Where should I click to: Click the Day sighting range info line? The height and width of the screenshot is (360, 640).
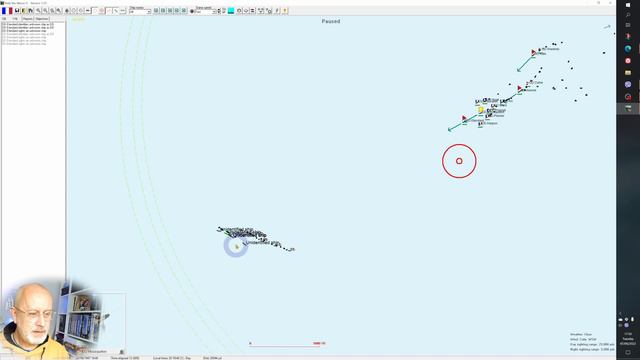(592, 344)
